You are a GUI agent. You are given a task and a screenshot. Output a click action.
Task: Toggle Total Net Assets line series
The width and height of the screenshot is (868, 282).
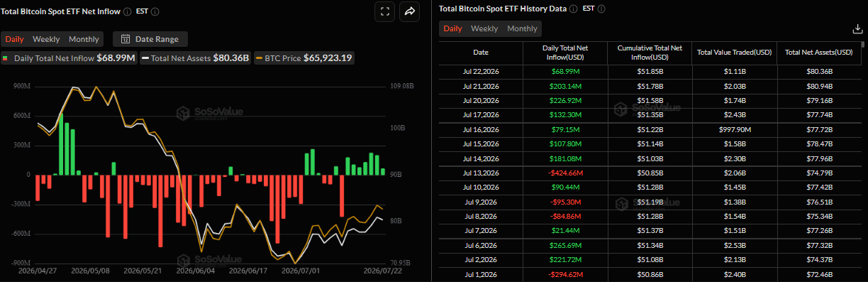click(196, 58)
